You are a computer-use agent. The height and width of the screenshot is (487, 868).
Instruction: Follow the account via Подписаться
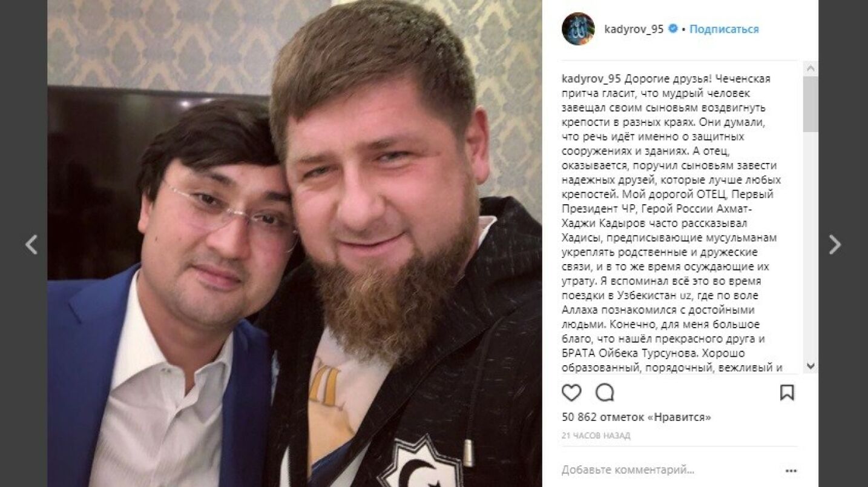724,29
